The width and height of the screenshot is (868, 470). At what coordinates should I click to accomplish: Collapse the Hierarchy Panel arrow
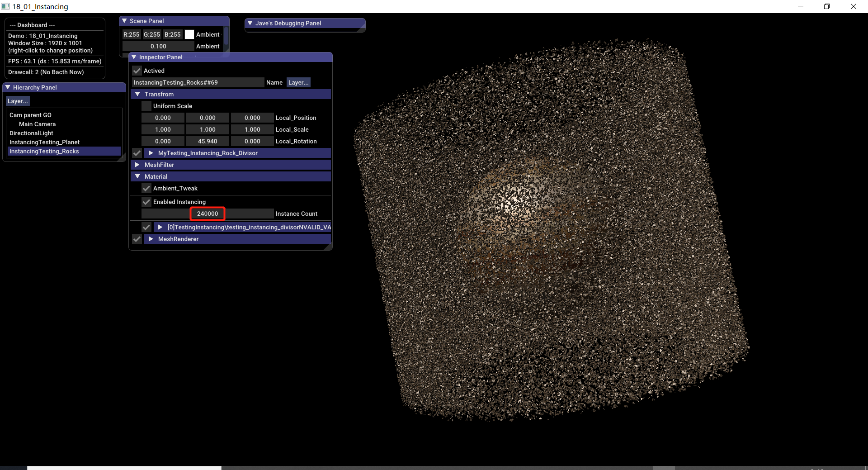point(8,87)
